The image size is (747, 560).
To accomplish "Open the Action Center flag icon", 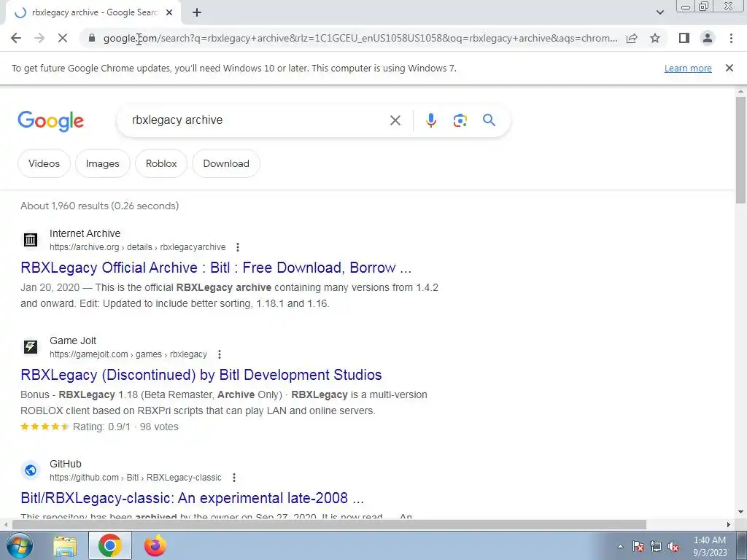I will 638,547.
